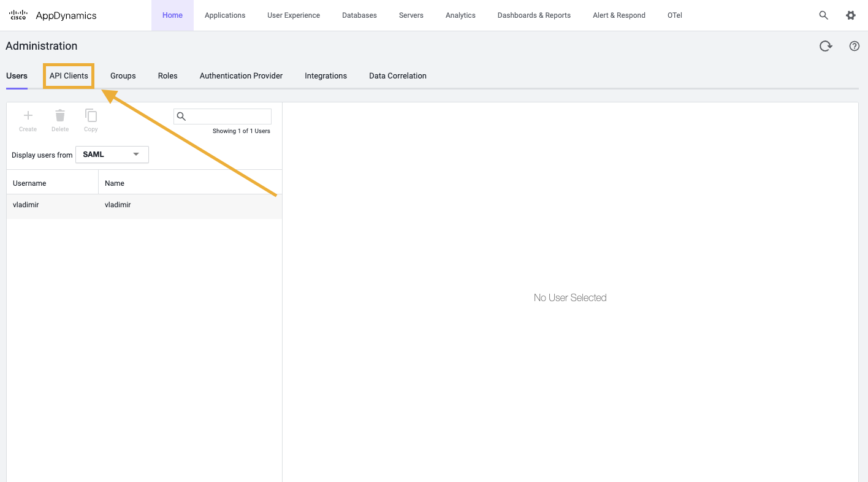The width and height of the screenshot is (868, 482).
Task: Open the Databases menu
Action: click(x=359, y=15)
